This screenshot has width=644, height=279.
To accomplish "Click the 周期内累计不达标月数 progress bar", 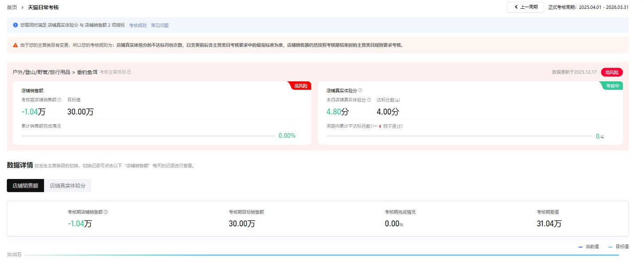I will 459,136.
